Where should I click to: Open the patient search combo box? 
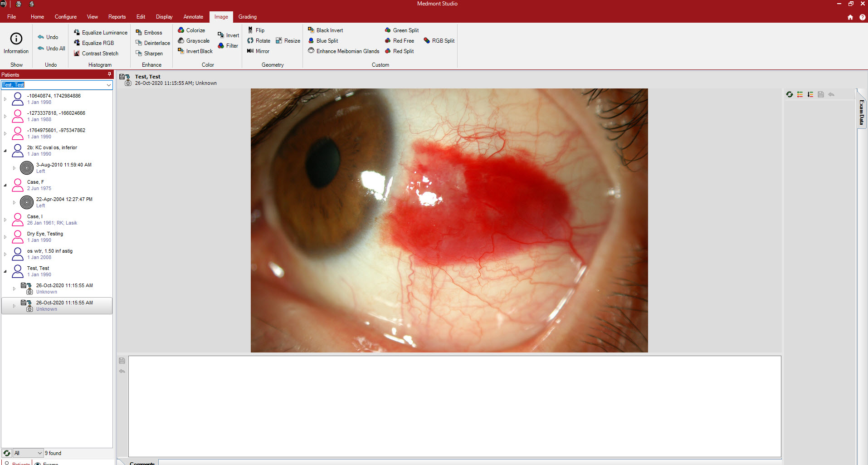pos(108,85)
